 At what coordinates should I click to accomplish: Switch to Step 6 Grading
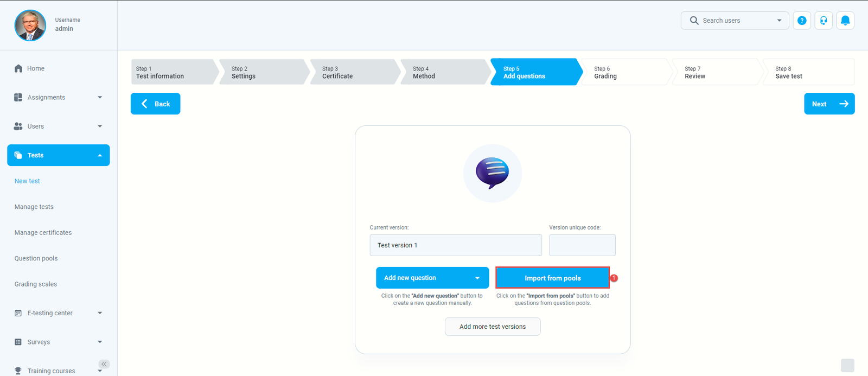(625, 72)
